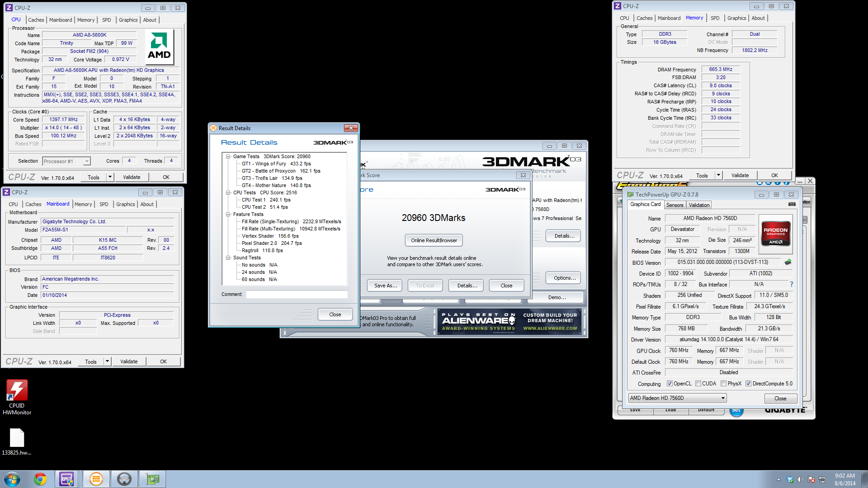Viewport: 868px width, 488px height.
Task: Click Details... button in the score dialog
Action: coord(467,286)
